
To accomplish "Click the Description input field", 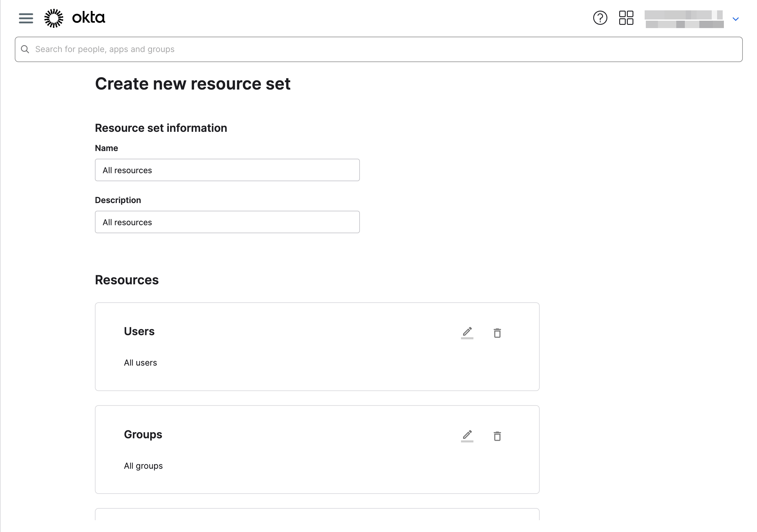I will 227,222.
